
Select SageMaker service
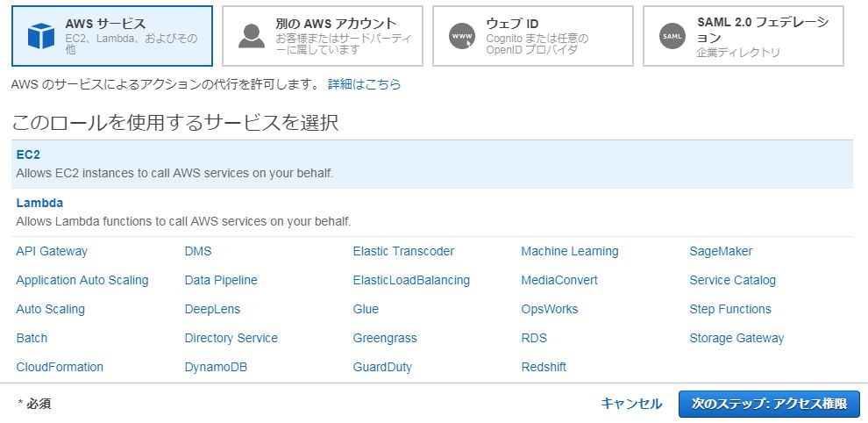pos(721,251)
